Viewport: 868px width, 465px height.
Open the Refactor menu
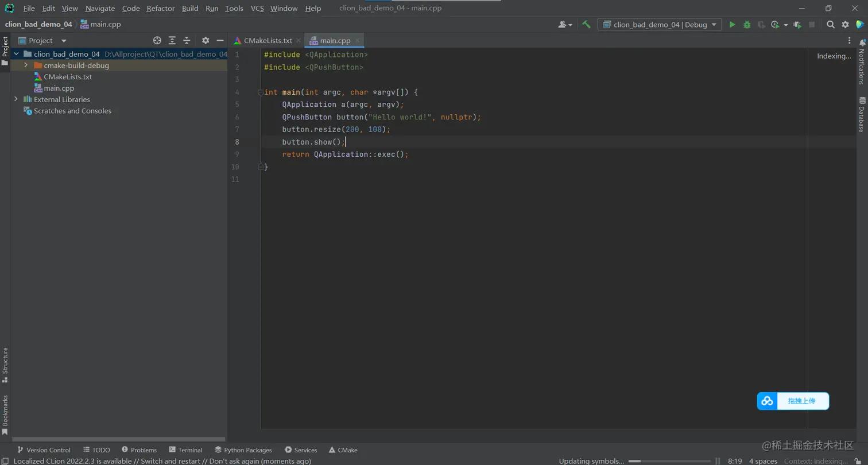point(160,9)
